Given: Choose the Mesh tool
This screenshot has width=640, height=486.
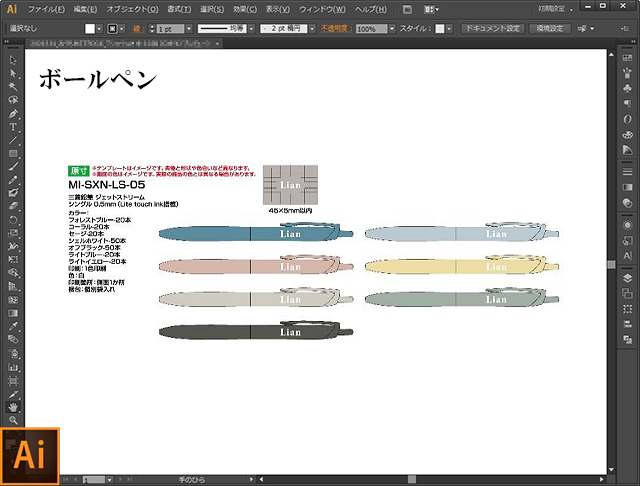Looking at the screenshot, I should coord(13,300).
